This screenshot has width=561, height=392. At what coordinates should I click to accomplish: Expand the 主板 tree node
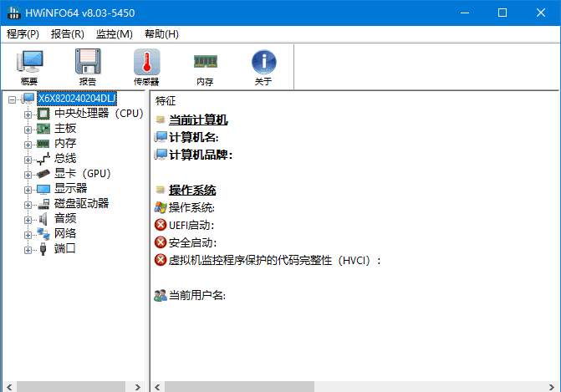28,130
